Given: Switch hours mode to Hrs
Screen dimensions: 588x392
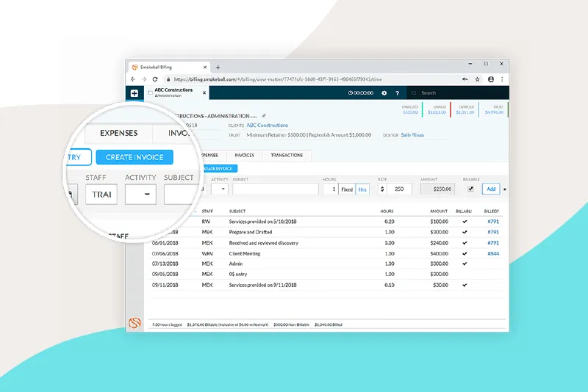Looking at the screenshot, I should pos(362,189).
